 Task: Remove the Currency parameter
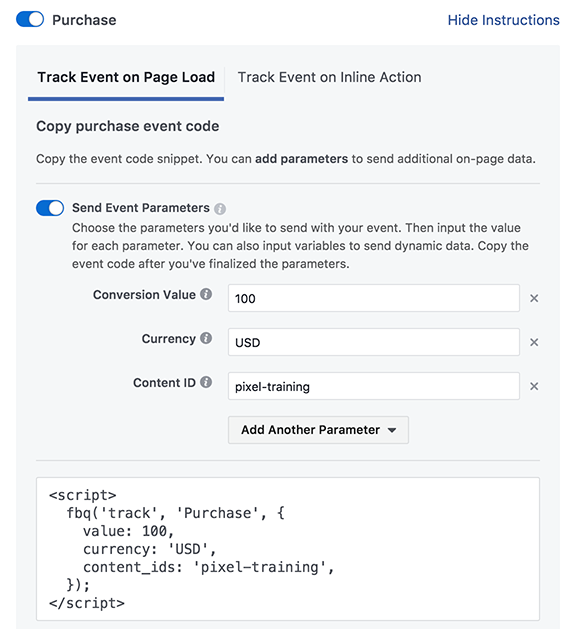click(x=534, y=342)
